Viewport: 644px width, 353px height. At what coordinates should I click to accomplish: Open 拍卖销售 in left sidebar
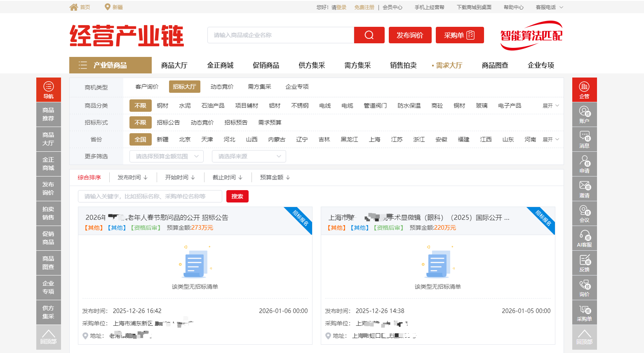[49, 213]
